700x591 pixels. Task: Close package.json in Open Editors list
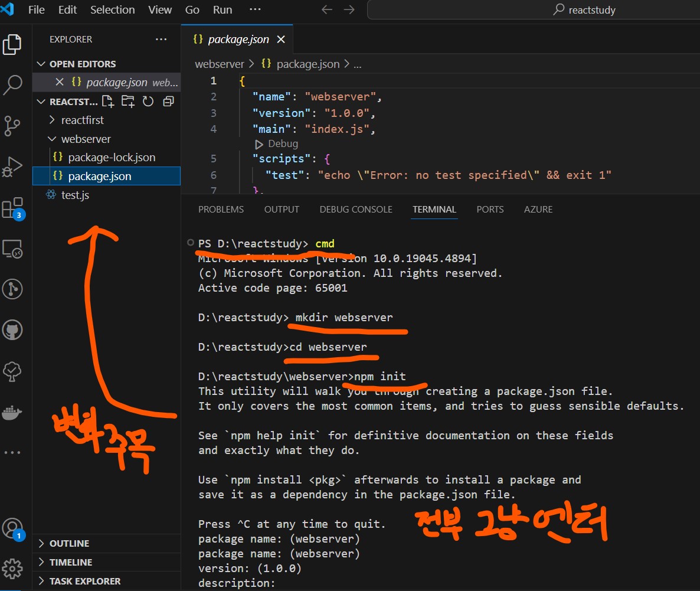tap(60, 81)
